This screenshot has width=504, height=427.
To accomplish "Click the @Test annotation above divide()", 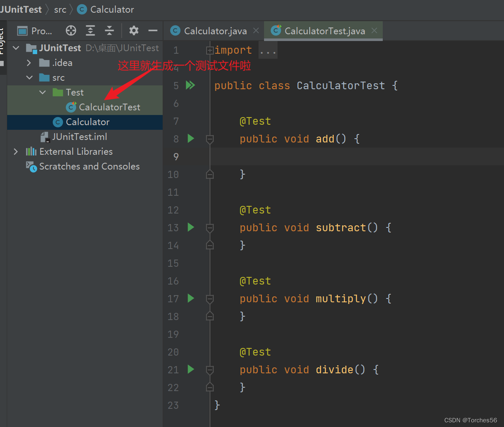I will [255, 352].
